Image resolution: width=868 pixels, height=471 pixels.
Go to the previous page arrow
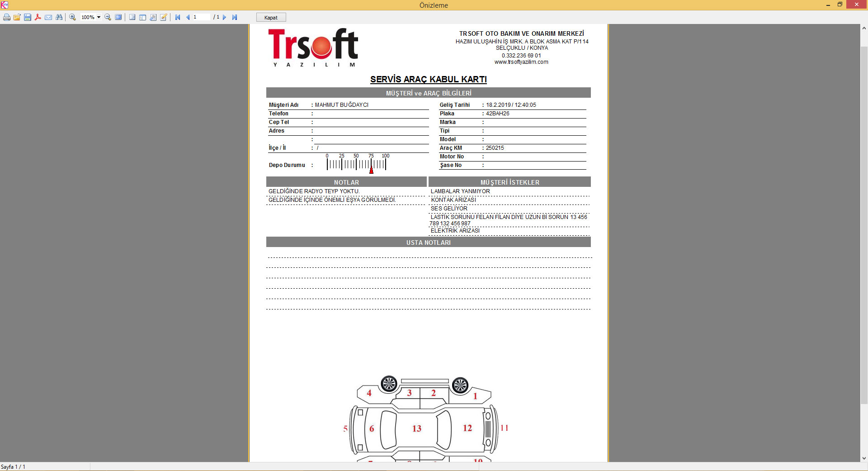(x=188, y=17)
